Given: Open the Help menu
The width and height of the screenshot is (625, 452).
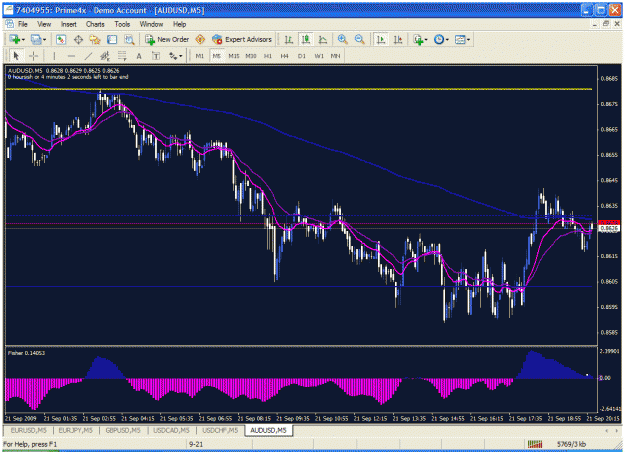Looking at the screenshot, I should click(x=179, y=24).
